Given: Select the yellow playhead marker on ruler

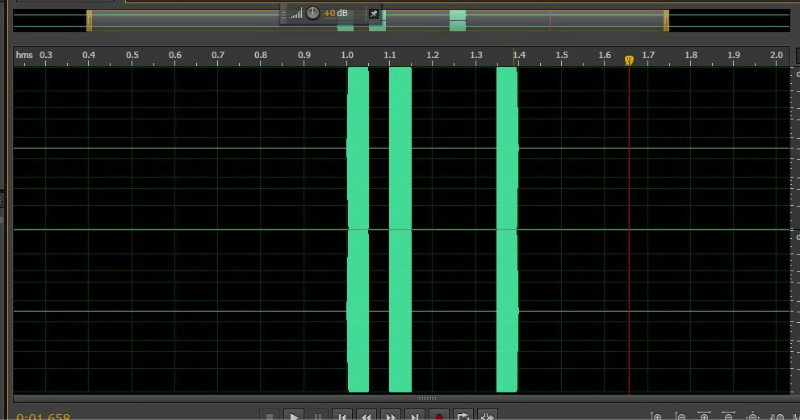Looking at the screenshot, I should 629,60.
